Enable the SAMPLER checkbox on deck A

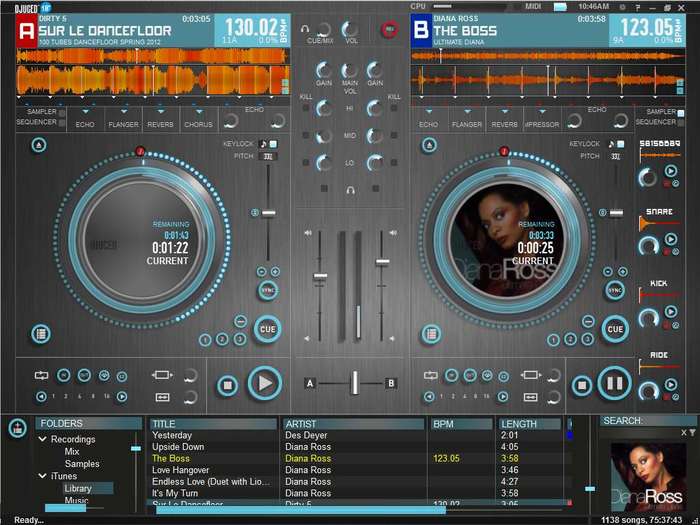coord(62,112)
